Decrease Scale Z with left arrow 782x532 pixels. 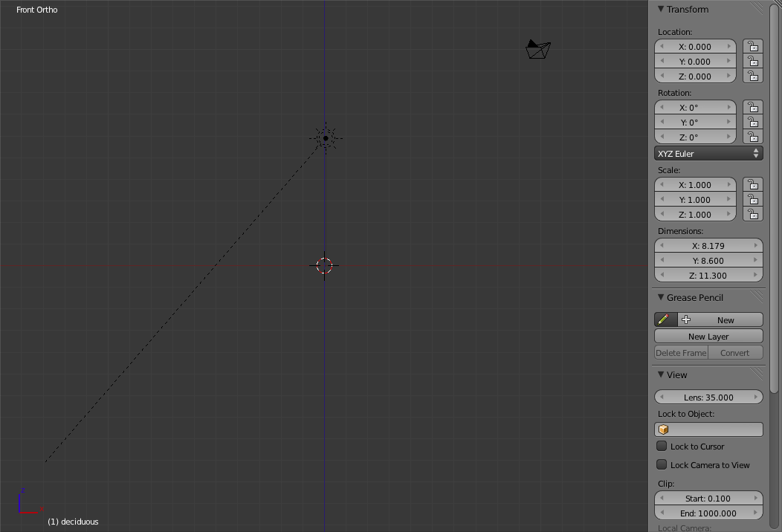(x=662, y=215)
